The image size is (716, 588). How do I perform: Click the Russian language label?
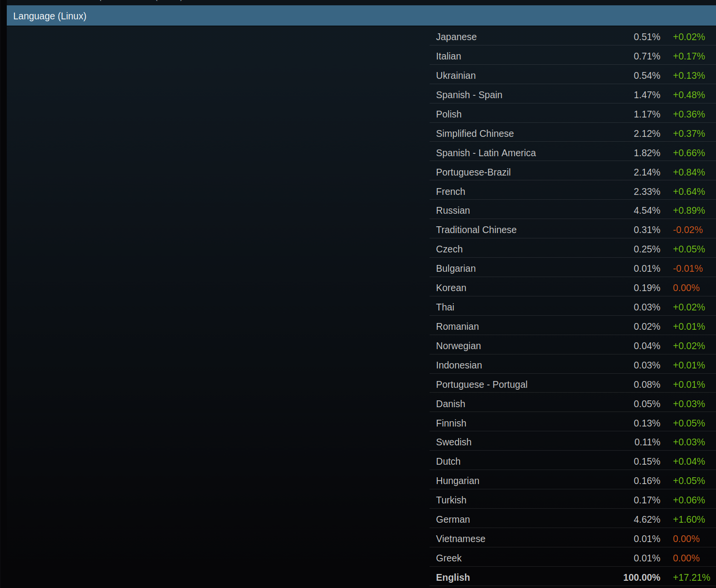(x=453, y=210)
